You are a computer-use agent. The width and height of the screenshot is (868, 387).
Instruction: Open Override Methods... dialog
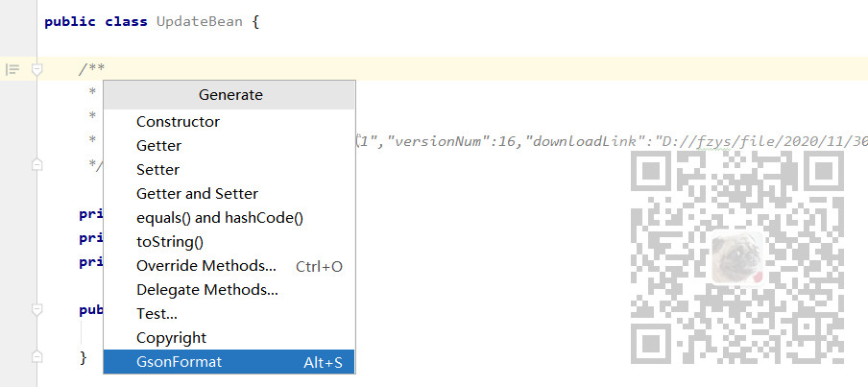206,266
